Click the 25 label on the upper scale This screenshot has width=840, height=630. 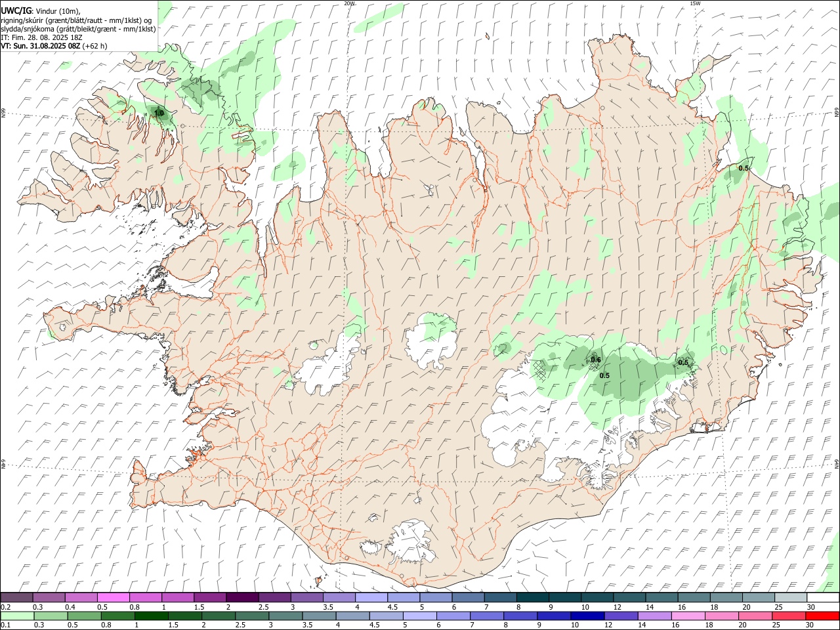778,607
